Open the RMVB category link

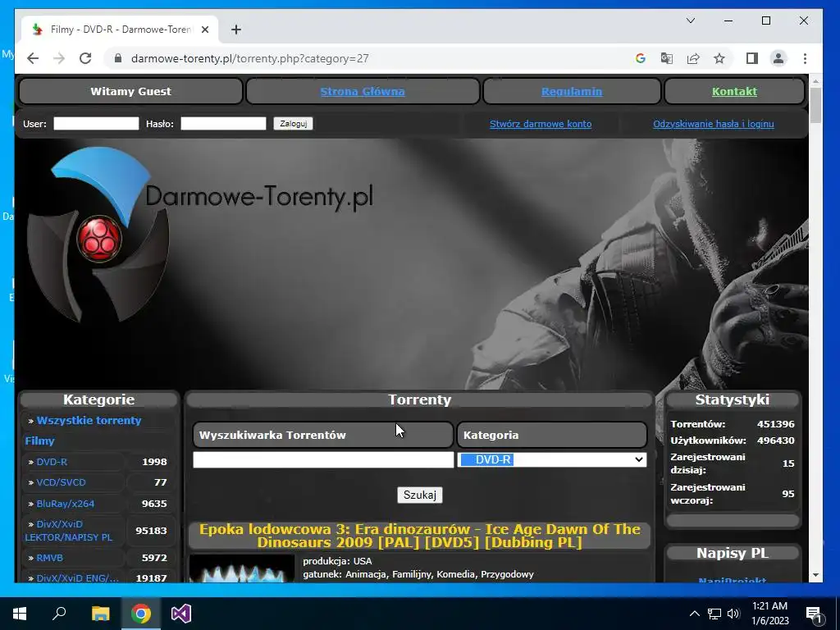[x=50, y=558]
